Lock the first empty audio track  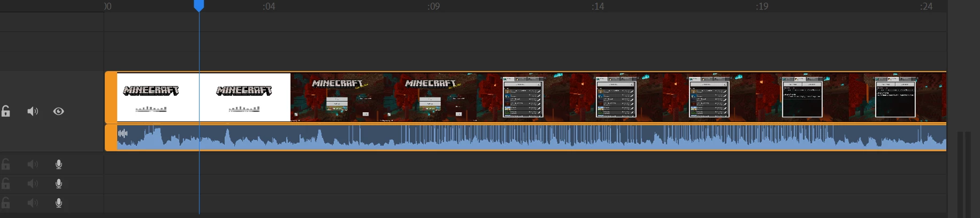tap(5, 164)
